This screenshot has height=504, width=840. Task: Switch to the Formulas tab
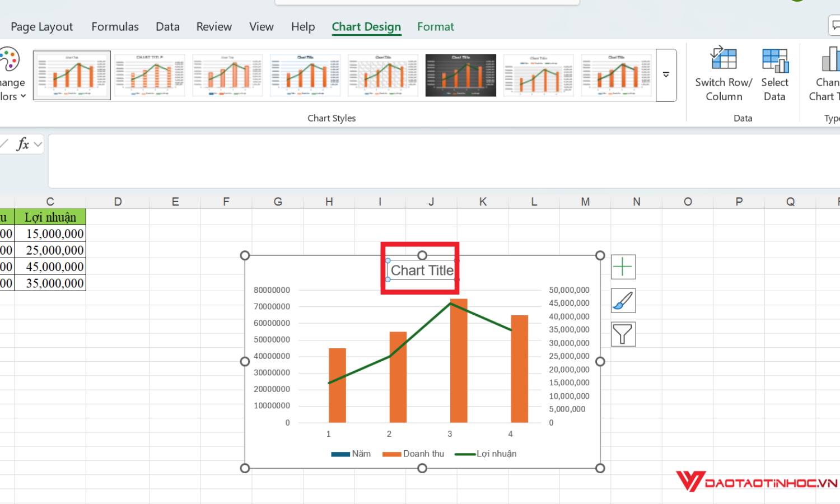click(x=115, y=27)
